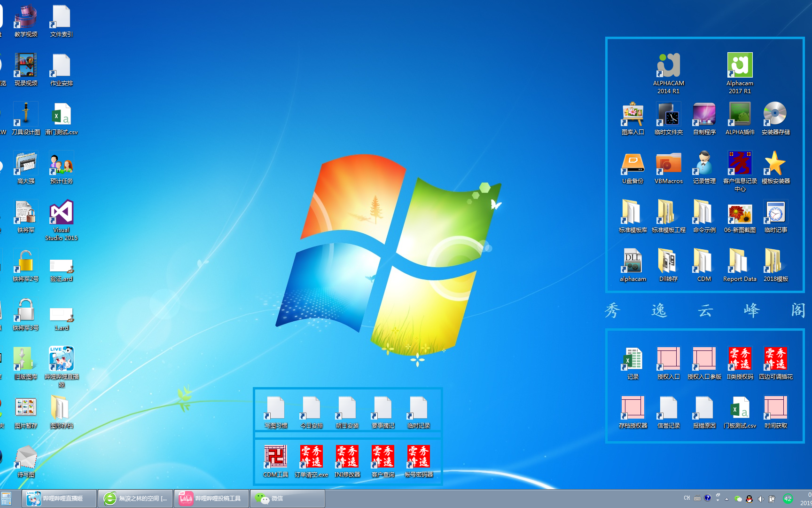812x508 pixels.
Task: Click the CDM工具 maze icon
Action: [x=275, y=461]
